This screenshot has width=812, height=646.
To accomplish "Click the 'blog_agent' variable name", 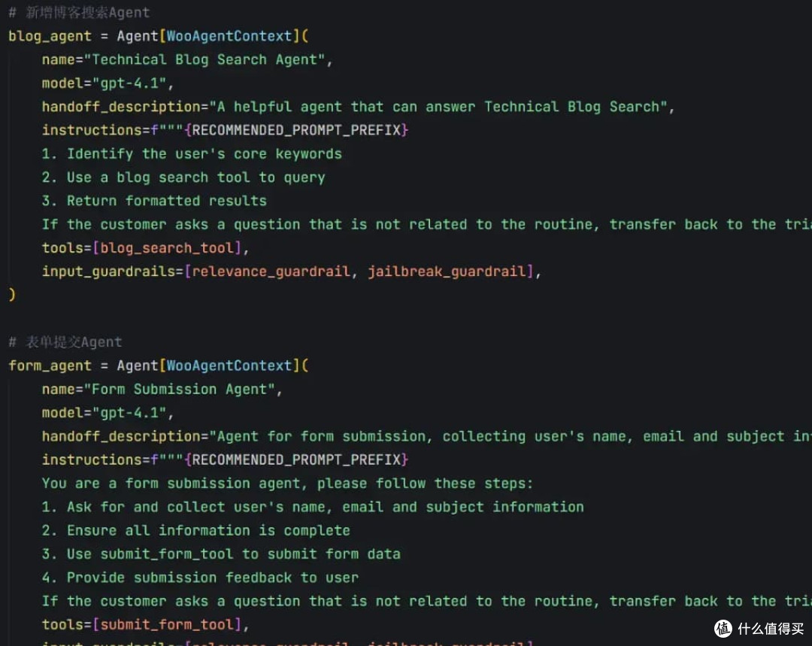I will pos(50,36).
